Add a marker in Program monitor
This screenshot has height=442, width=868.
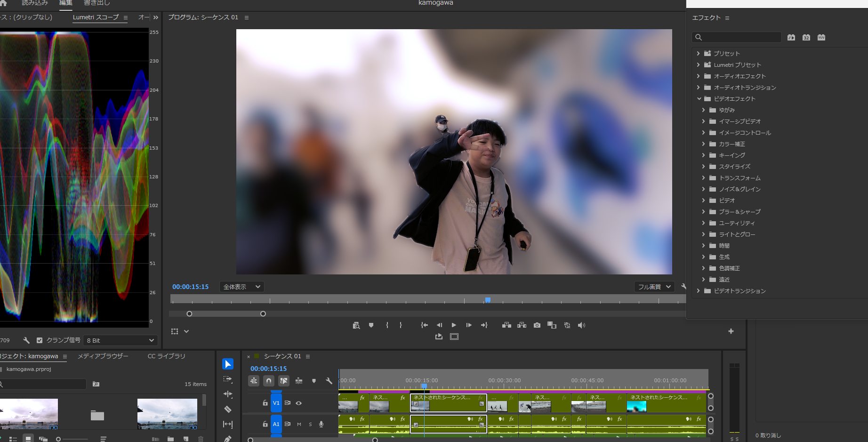pos(371,325)
